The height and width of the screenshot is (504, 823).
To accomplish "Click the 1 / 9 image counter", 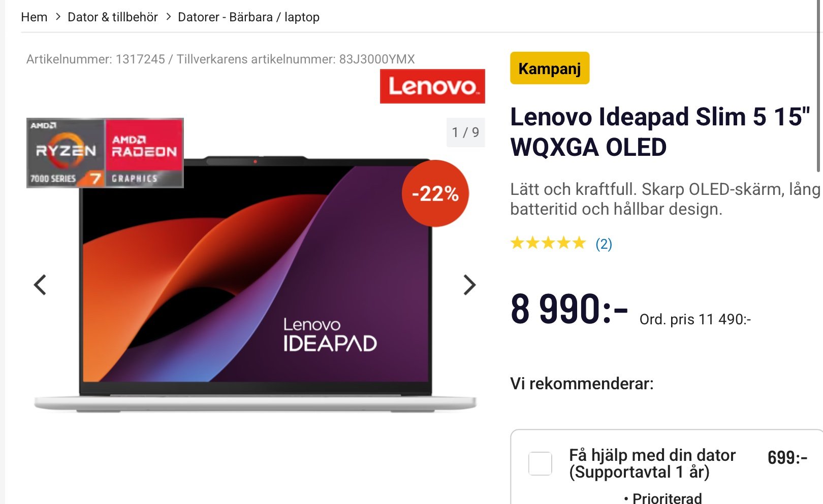I will click(465, 132).
